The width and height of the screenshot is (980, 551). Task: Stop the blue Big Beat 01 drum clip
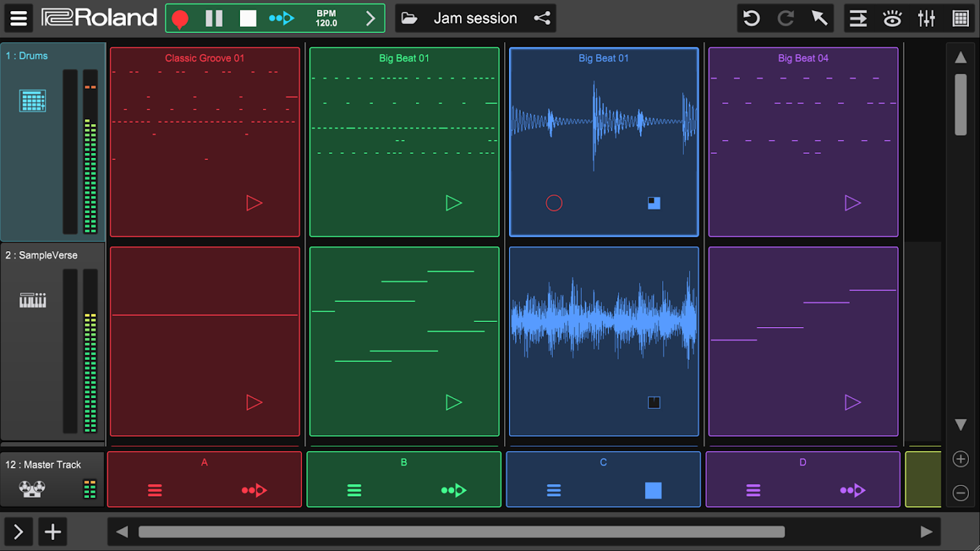[654, 203]
